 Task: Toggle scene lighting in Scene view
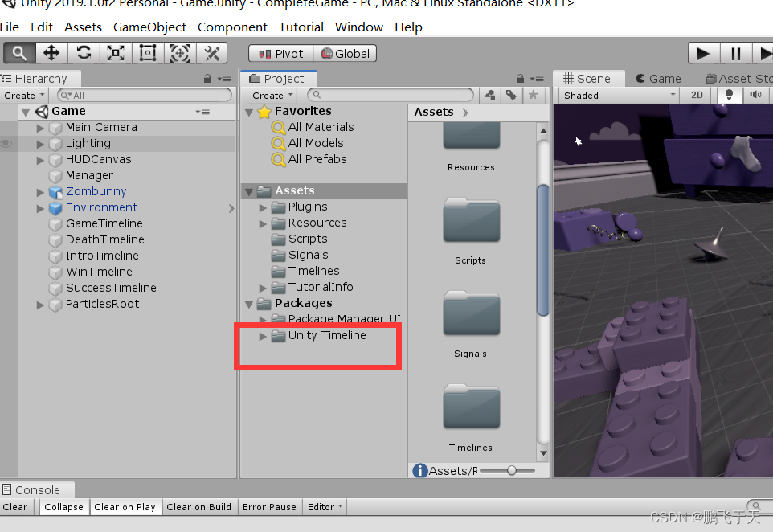pyautogui.click(x=729, y=95)
